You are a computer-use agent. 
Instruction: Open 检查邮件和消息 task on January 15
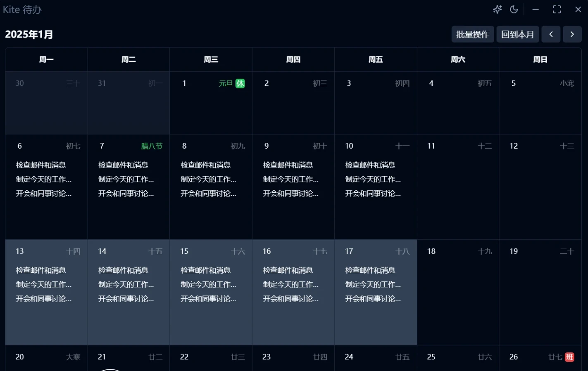(x=205, y=270)
